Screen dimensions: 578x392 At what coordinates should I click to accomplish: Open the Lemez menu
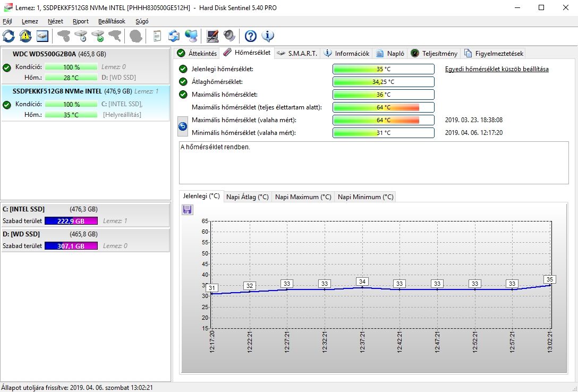click(30, 21)
